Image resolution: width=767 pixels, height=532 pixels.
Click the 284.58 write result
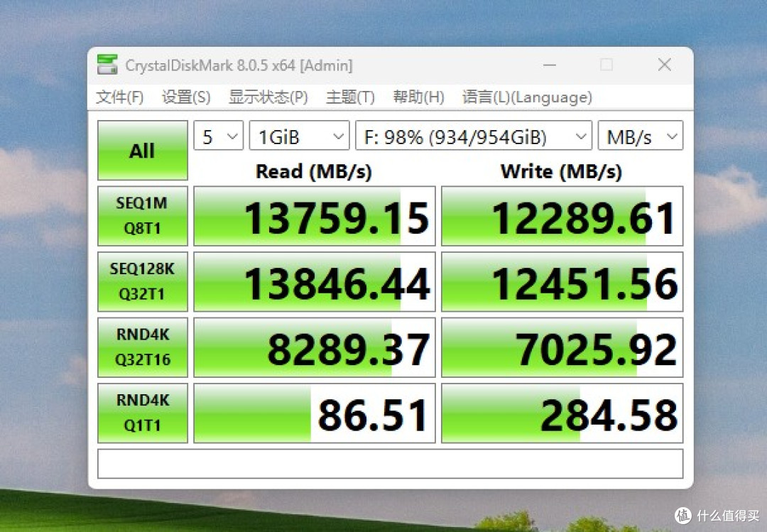click(562, 413)
